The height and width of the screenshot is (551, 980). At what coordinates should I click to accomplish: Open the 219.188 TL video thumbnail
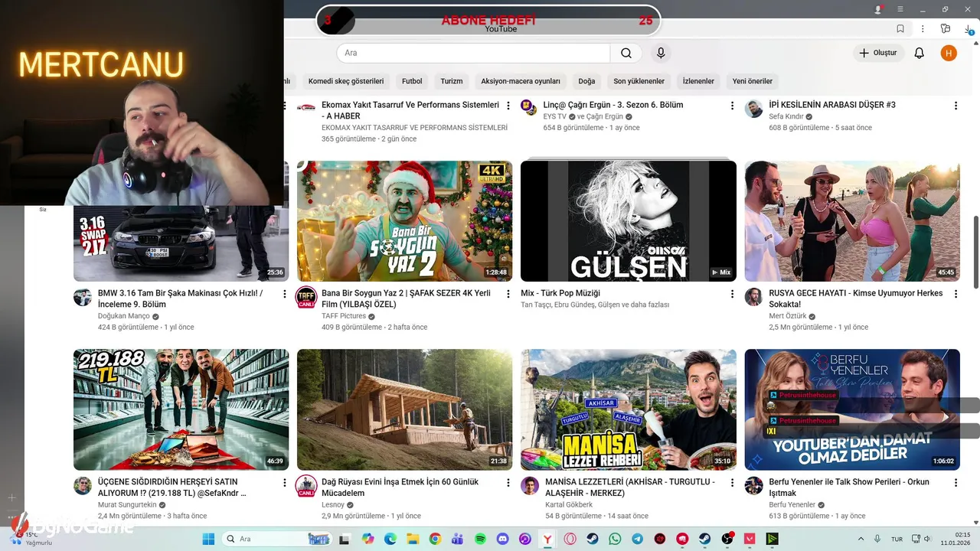(181, 409)
